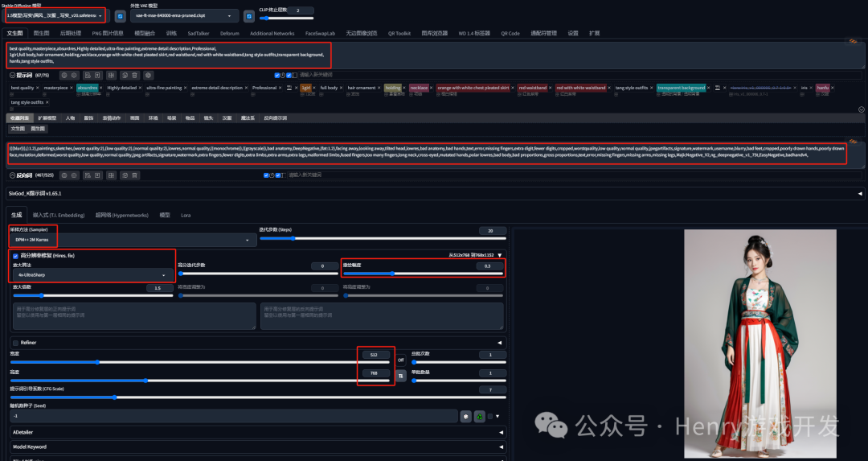
Task: Switch to Hypernetworks sub-tab
Action: tap(122, 215)
